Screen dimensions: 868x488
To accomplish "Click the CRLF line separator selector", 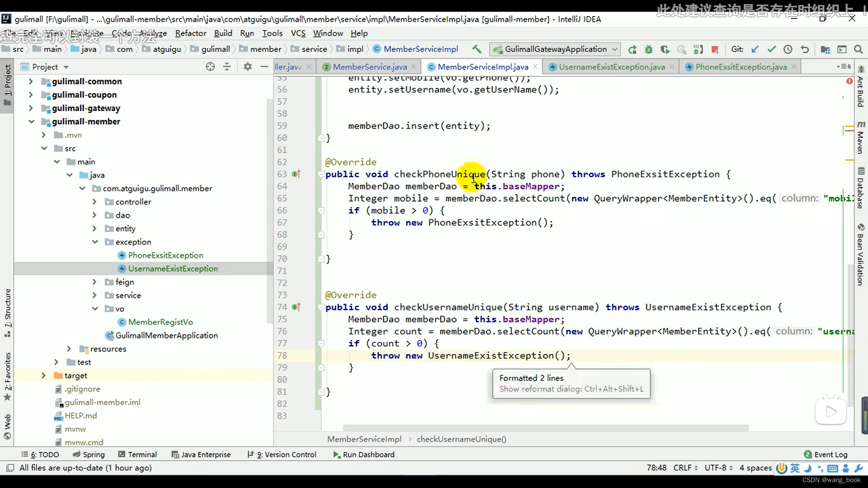I will 685,468.
